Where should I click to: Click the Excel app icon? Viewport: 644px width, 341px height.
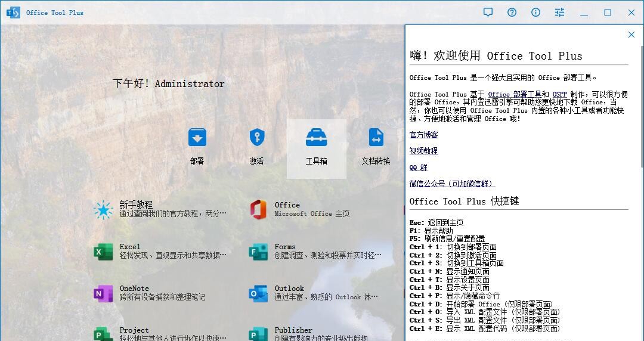pos(103,252)
